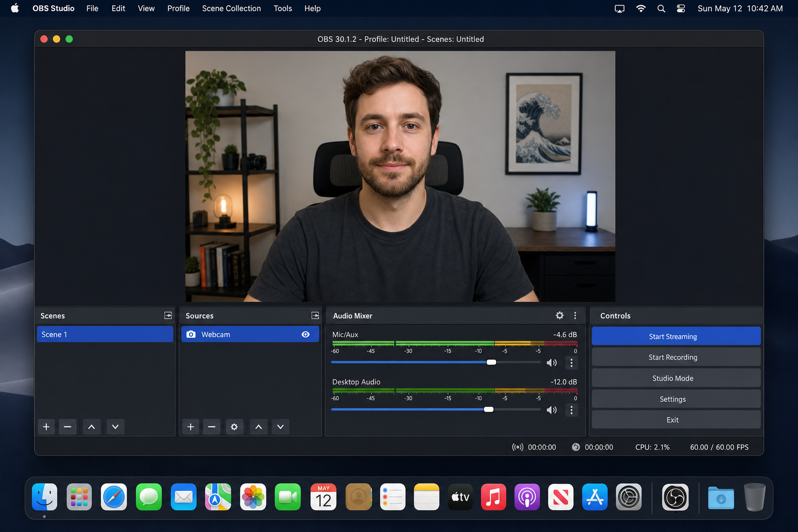
Task: Open Spotlight search icon
Action: [661, 8]
